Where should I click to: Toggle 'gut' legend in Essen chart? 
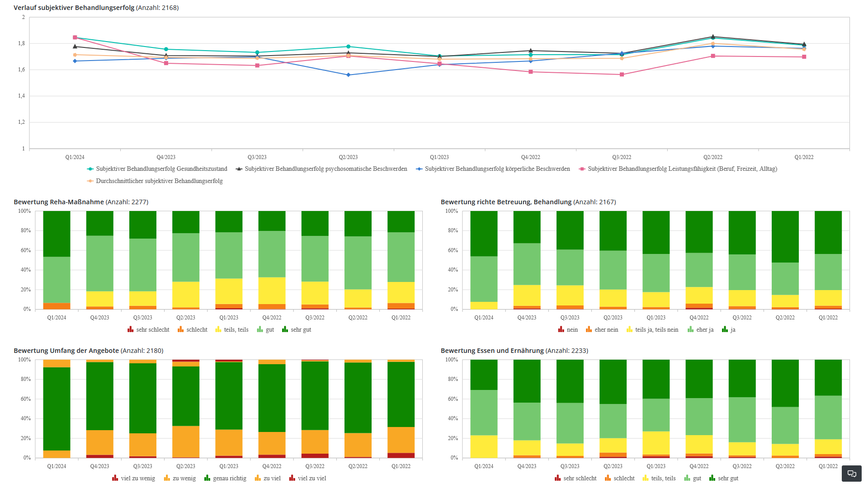[693, 479]
